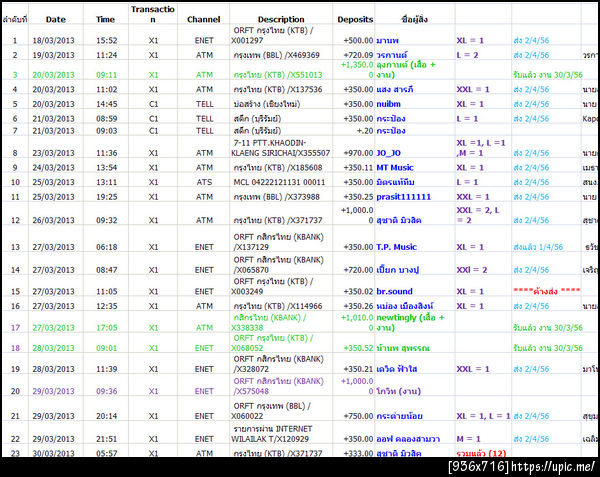Click green description X551013 cell
The width and height of the screenshot is (600, 477).
[x=278, y=75]
